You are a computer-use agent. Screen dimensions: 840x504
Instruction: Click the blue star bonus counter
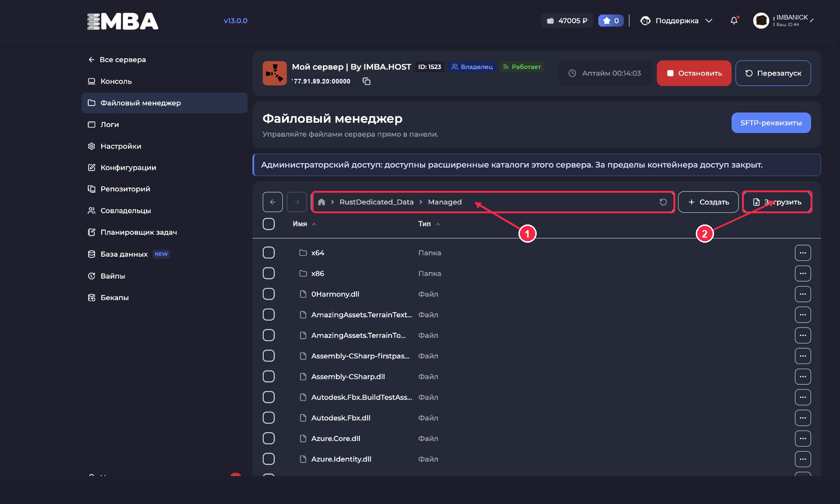pos(611,21)
